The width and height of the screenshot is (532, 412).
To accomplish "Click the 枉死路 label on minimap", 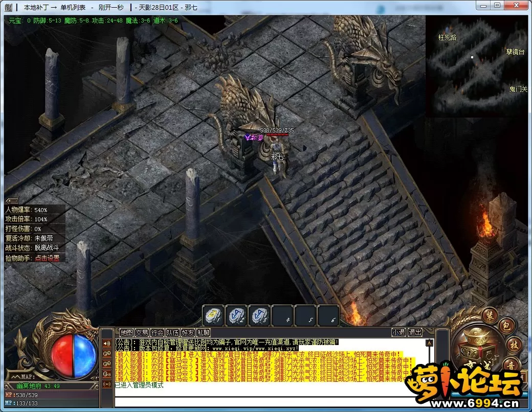I will (x=447, y=38).
